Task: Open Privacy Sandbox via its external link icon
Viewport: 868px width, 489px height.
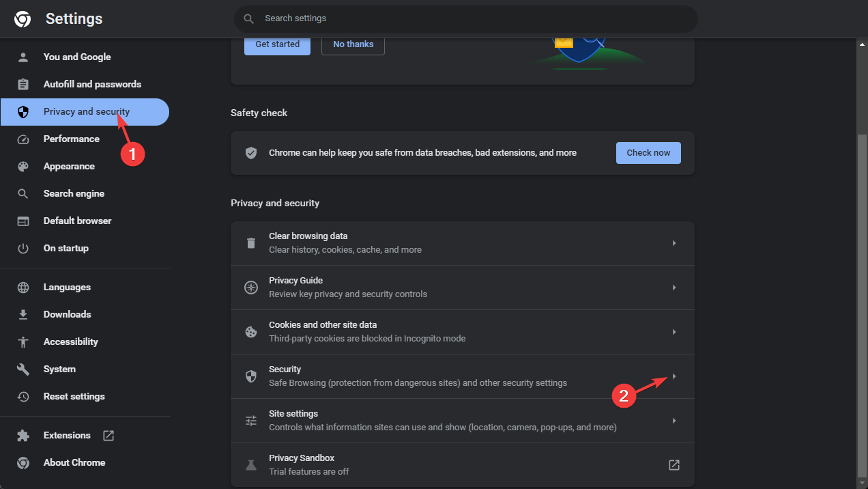Action: (674, 465)
